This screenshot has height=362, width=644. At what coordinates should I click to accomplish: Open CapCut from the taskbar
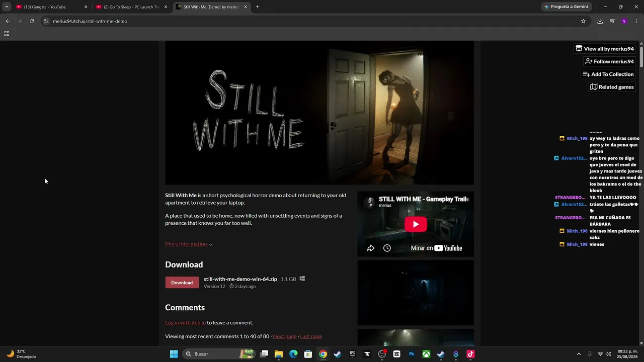point(396,354)
